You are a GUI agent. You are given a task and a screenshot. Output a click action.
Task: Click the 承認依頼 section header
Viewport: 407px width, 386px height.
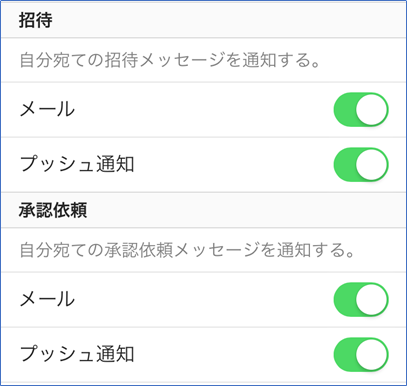tap(53, 210)
